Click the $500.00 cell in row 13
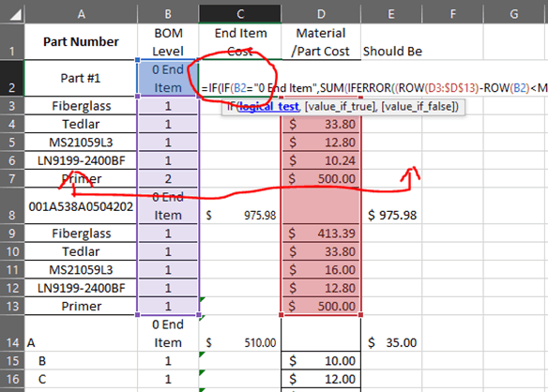 click(x=321, y=306)
